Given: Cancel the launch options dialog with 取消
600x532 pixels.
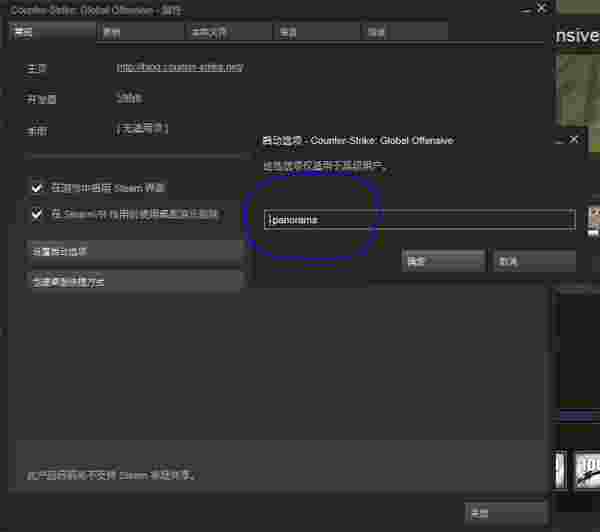Looking at the screenshot, I should 535,261.
